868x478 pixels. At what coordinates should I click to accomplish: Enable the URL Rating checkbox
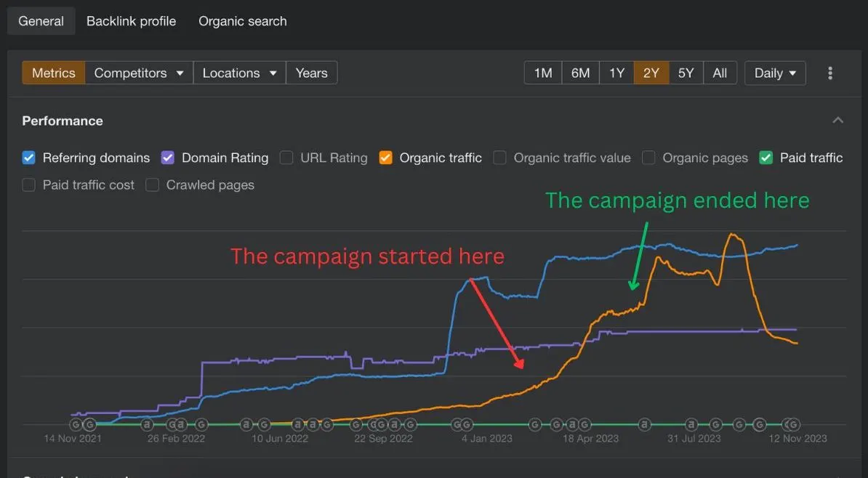pos(286,158)
